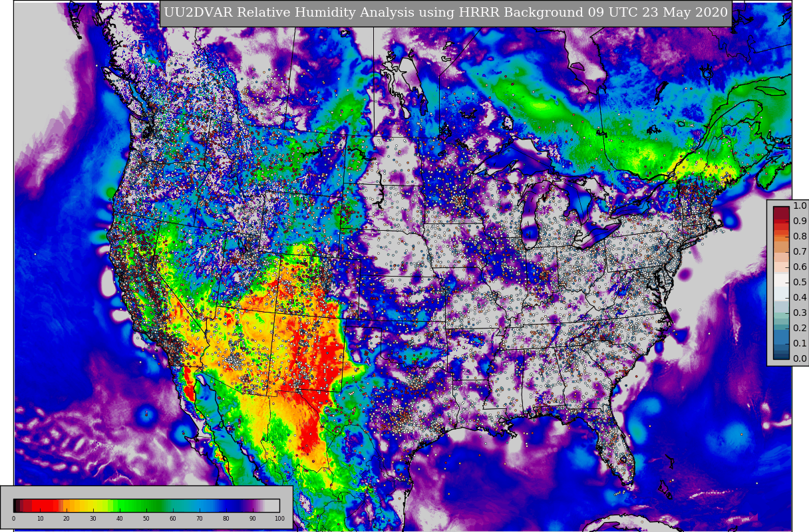Click the 0.1 label on right colorbar
This screenshot has width=809, height=532.
(800, 343)
